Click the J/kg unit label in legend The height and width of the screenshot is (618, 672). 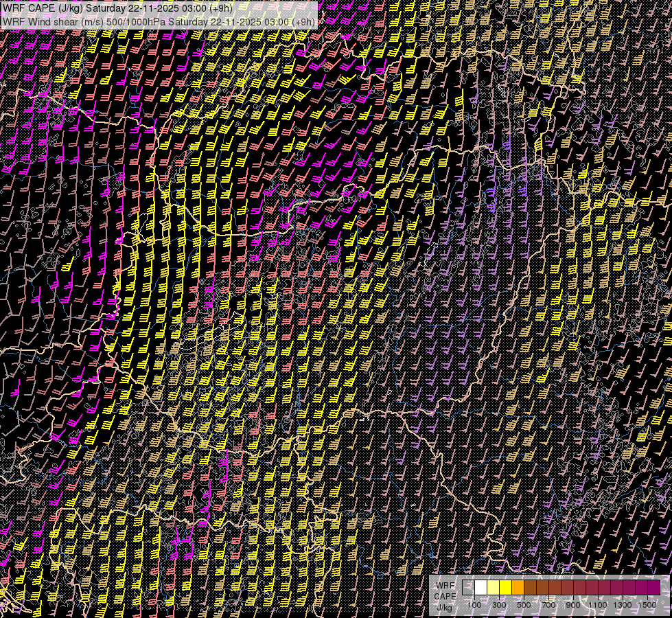(x=444, y=608)
